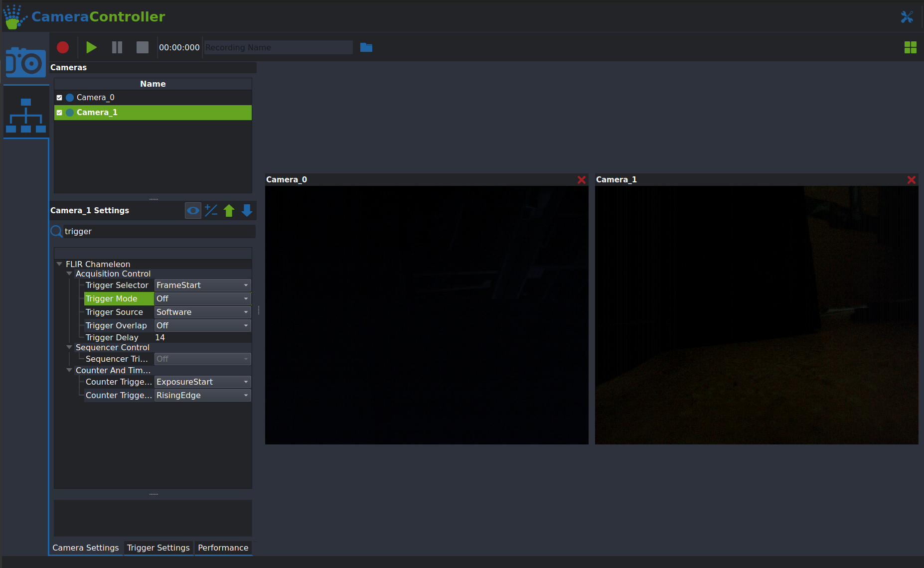The width and height of the screenshot is (924, 568).
Task: Click the grid layout icon above camera views
Action: (x=911, y=47)
